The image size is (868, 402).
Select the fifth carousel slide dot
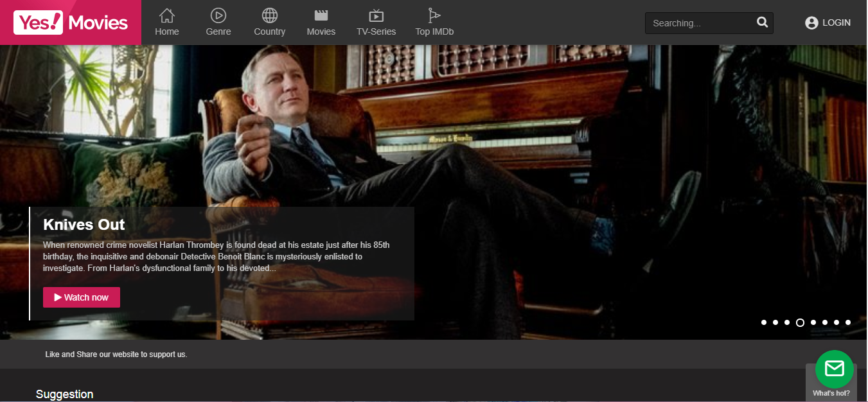(x=813, y=322)
